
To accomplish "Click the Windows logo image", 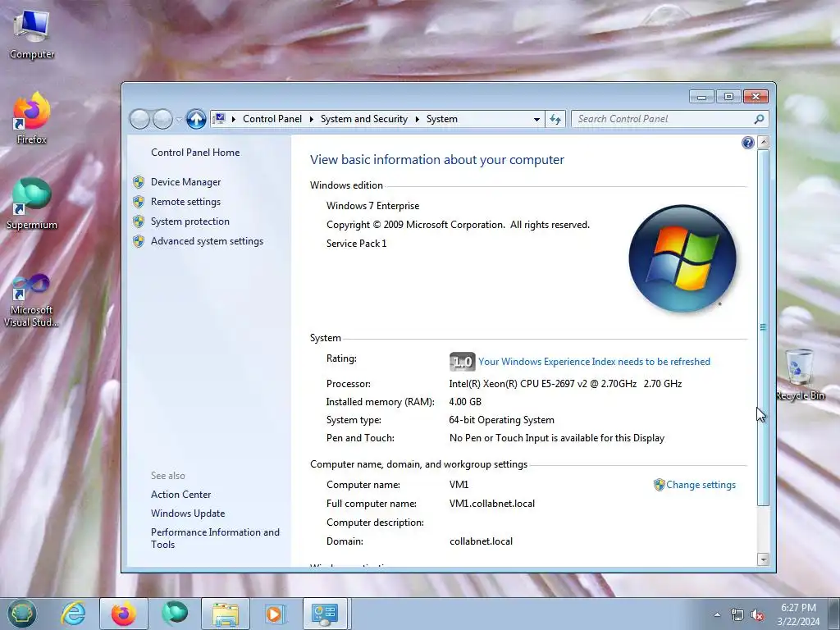I will [x=682, y=258].
